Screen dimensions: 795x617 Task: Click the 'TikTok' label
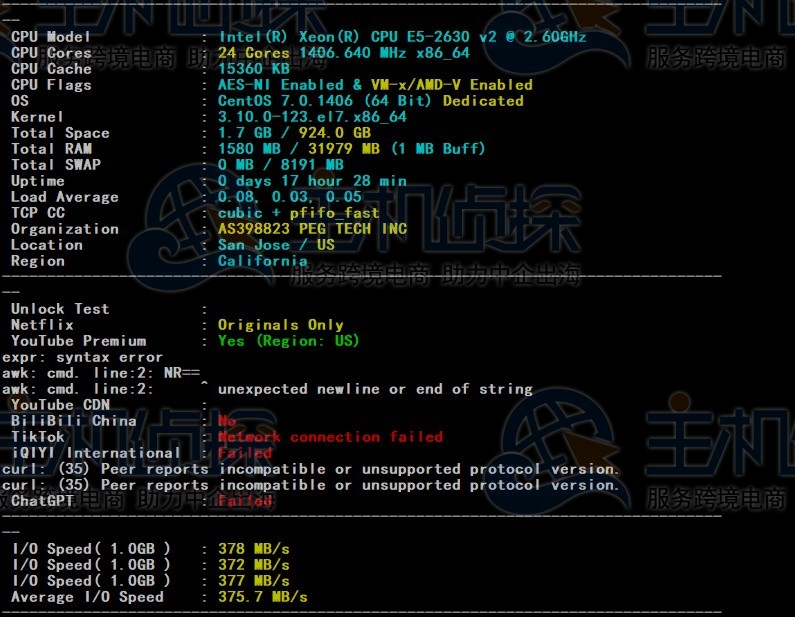(x=38, y=437)
